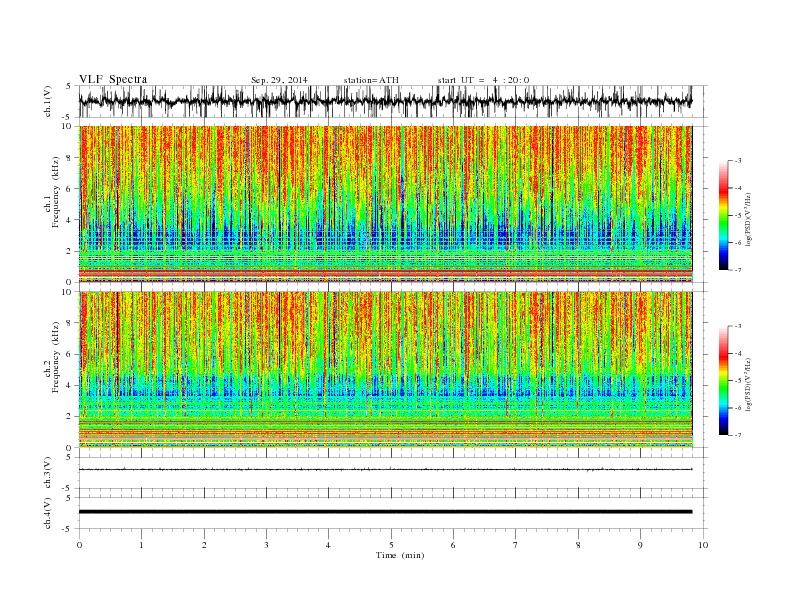
Task: Click the ch.2 frequency tick label 8
Action: click(x=70, y=323)
